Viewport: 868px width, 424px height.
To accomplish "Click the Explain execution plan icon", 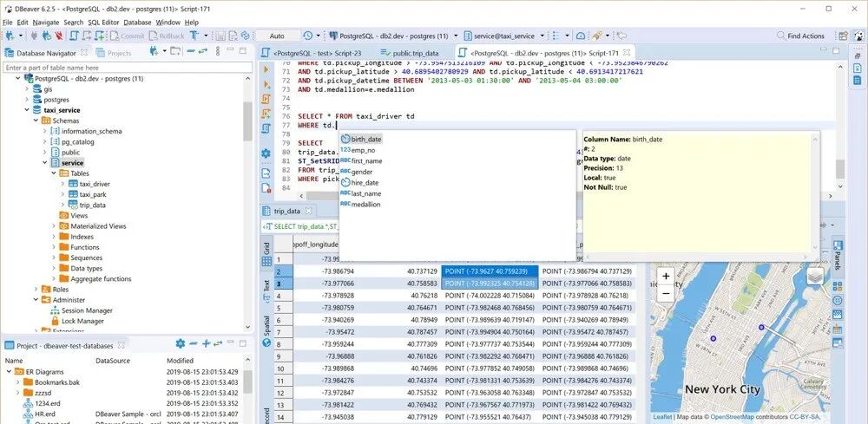I will tap(266, 129).
